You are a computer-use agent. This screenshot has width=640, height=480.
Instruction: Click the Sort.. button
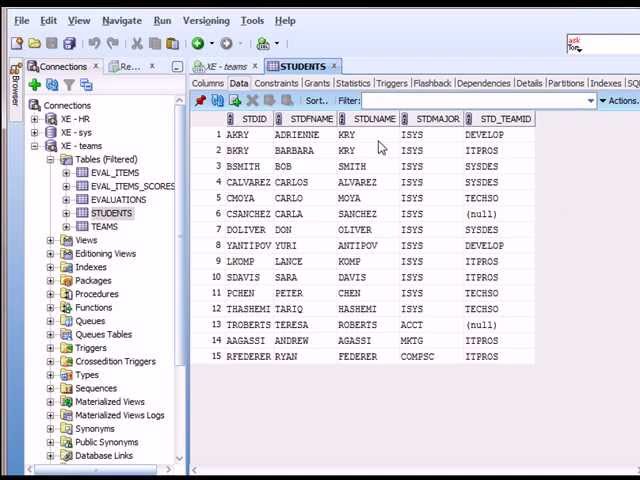(x=317, y=101)
